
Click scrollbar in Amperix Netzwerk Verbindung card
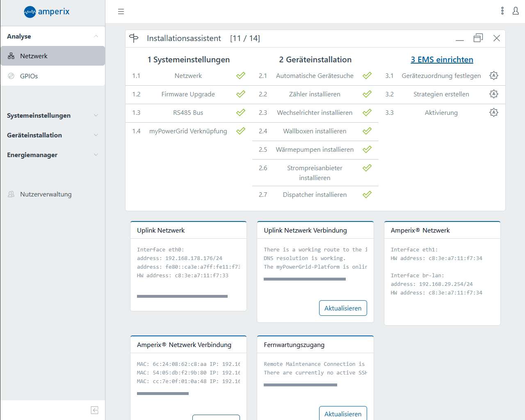[x=163, y=393]
